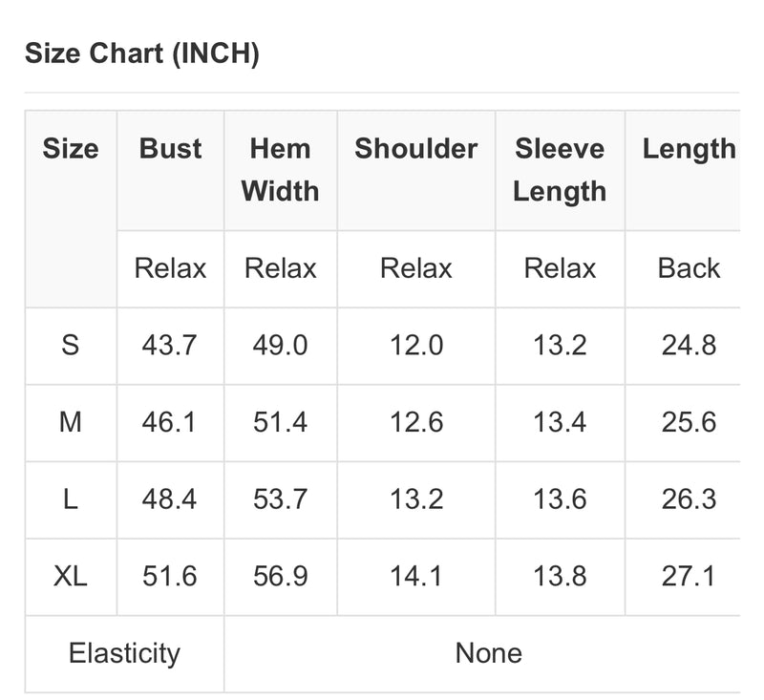Screen dimensions: 764x700
Task: Select shoulder value 13.2 for size L
Action: coord(416,499)
